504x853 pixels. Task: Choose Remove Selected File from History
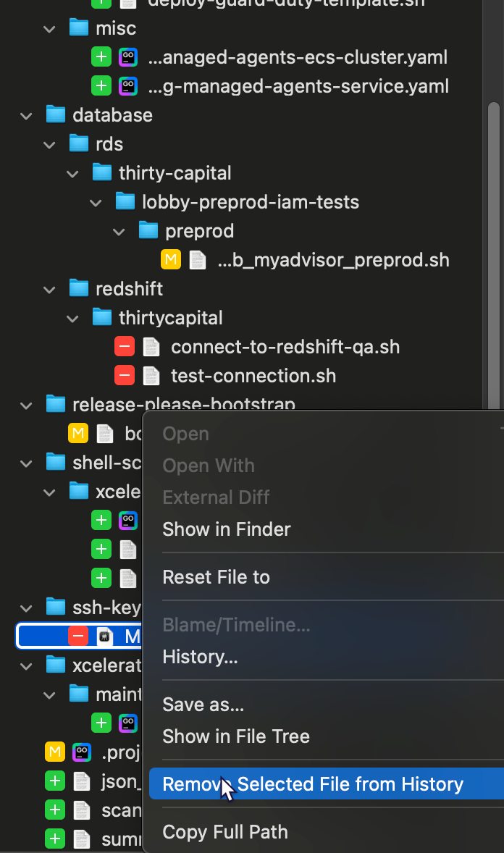(313, 784)
